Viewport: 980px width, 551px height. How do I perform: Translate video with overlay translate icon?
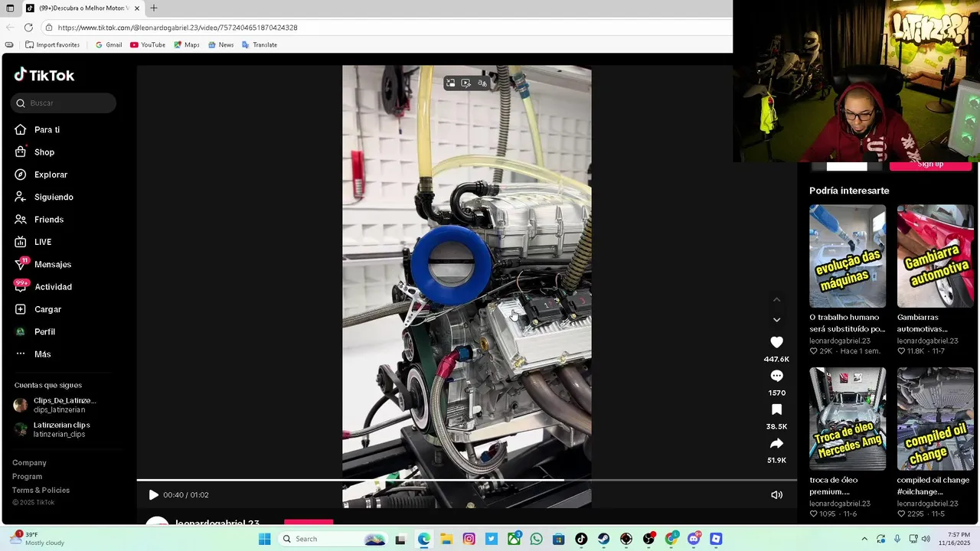click(482, 83)
